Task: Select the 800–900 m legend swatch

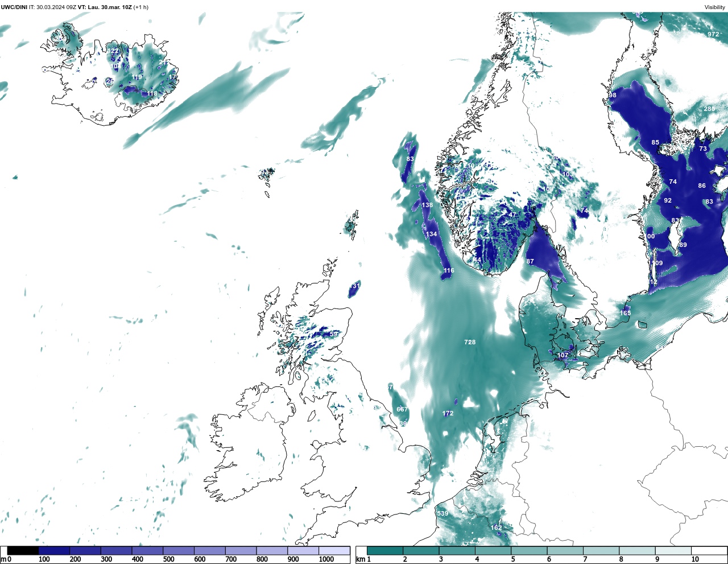Action: [272, 550]
